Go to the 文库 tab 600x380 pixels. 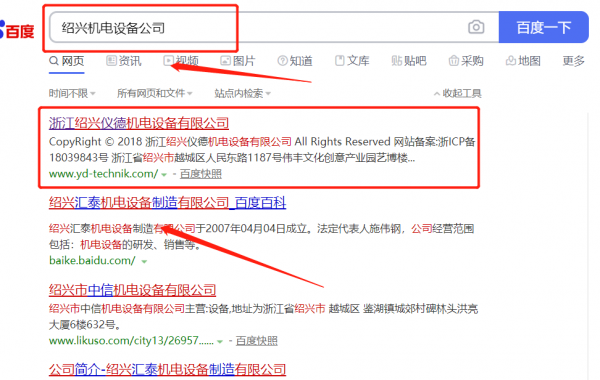(352, 61)
